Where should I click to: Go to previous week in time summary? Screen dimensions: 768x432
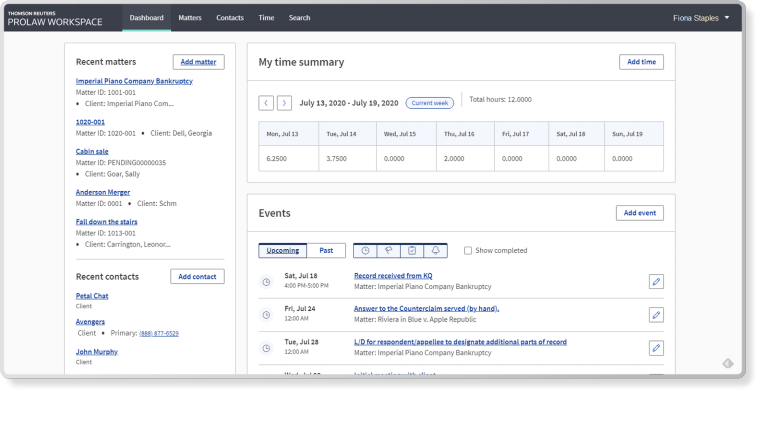pos(266,103)
